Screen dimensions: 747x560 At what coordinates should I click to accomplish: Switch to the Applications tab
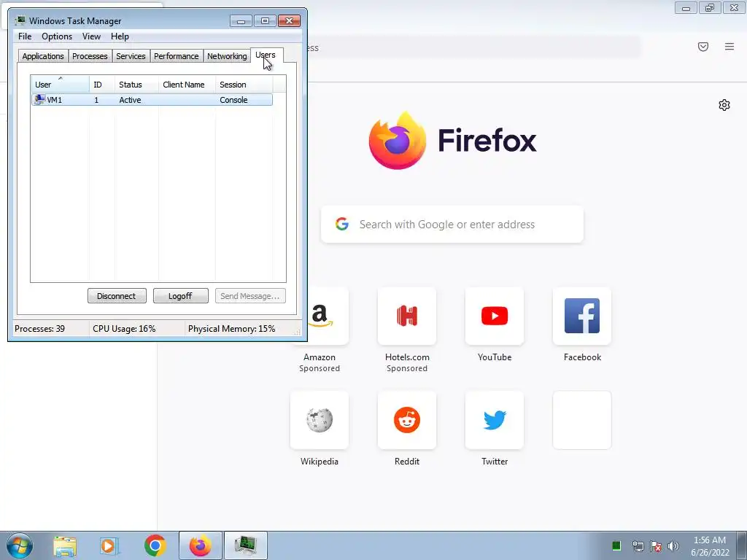click(43, 56)
